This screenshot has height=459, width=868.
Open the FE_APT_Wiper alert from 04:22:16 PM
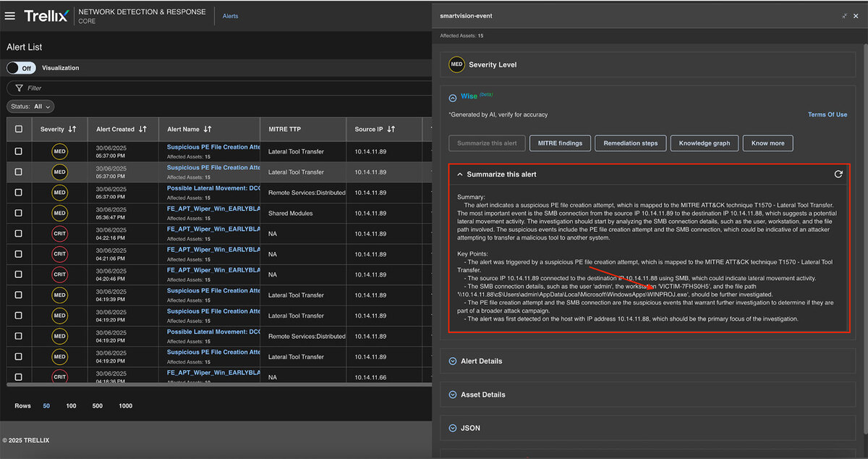coord(213,229)
